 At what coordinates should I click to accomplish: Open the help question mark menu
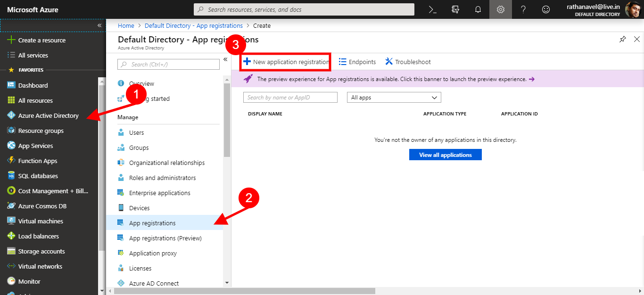pyautogui.click(x=523, y=9)
